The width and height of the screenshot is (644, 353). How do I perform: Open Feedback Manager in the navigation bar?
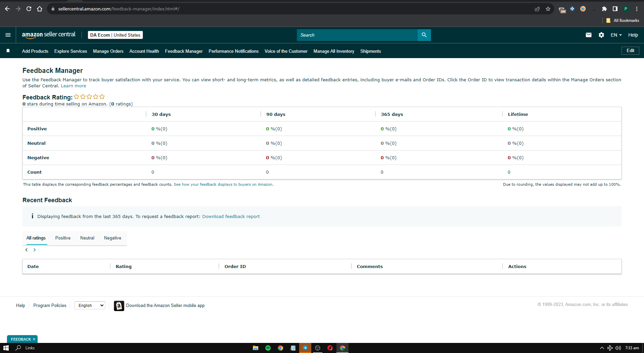(x=184, y=51)
